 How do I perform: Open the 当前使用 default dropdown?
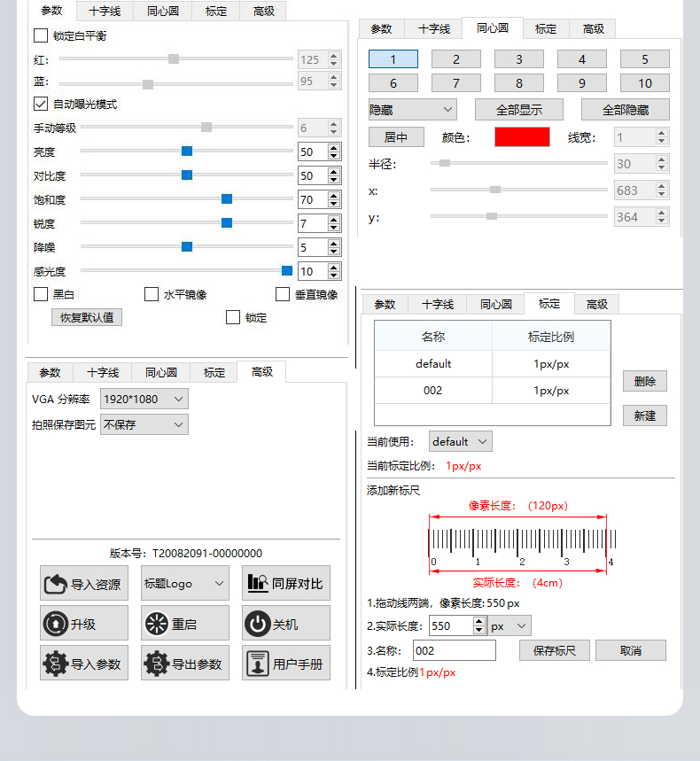pyautogui.click(x=460, y=441)
